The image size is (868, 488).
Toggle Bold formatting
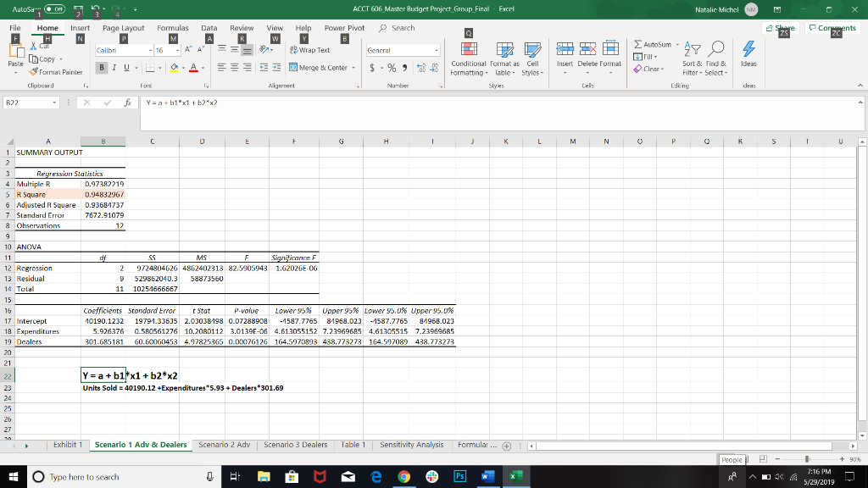[102, 68]
